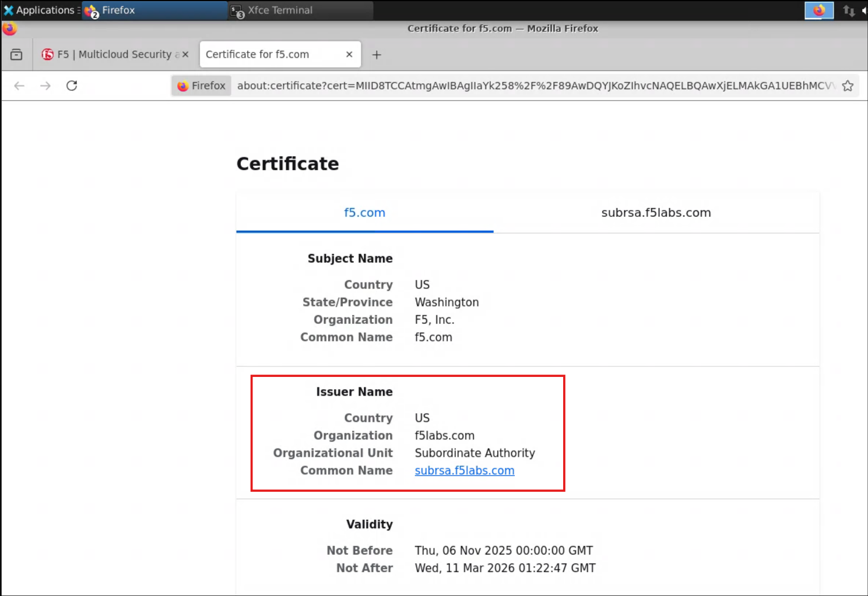The height and width of the screenshot is (596, 868).
Task: Select the 'Certificate for f5.com' browser tab
Action: pos(280,54)
